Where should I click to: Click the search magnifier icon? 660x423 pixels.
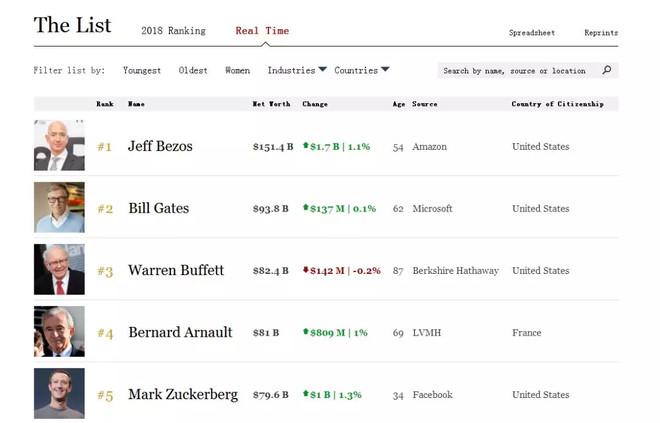click(606, 70)
